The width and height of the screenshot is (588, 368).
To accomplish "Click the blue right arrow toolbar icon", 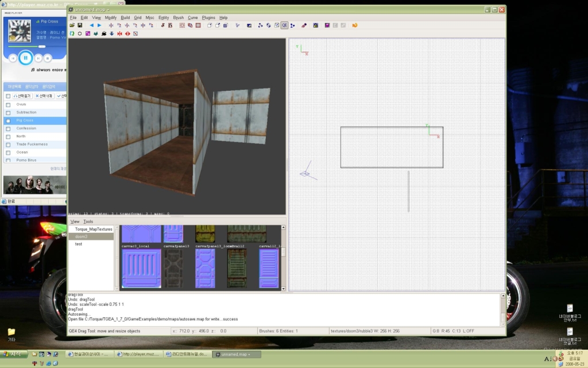I will point(99,25).
